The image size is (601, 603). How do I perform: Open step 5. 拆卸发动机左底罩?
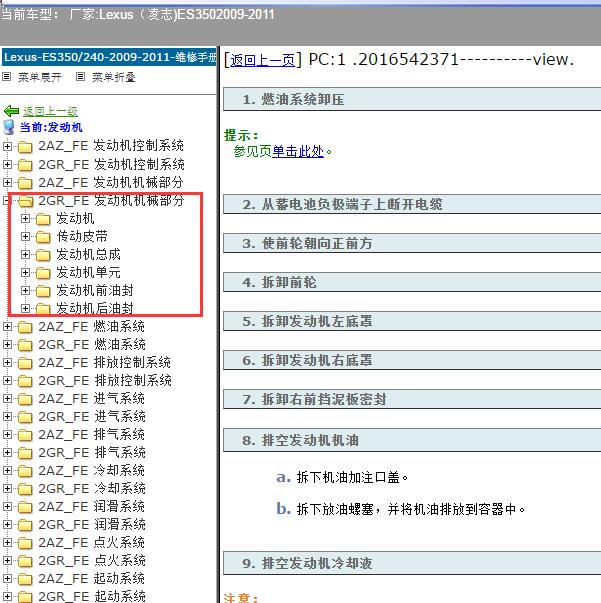click(412, 321)
